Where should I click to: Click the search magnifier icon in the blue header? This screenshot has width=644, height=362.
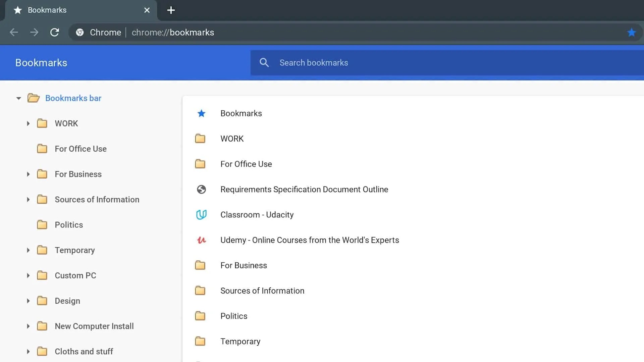click(x=264, y=62)
